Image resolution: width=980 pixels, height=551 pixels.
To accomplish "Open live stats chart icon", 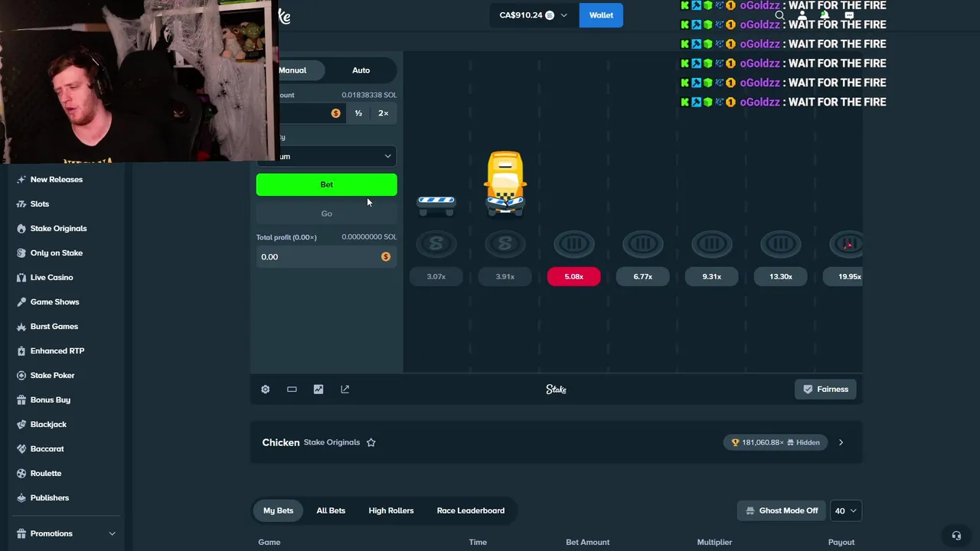I will 318,390.
